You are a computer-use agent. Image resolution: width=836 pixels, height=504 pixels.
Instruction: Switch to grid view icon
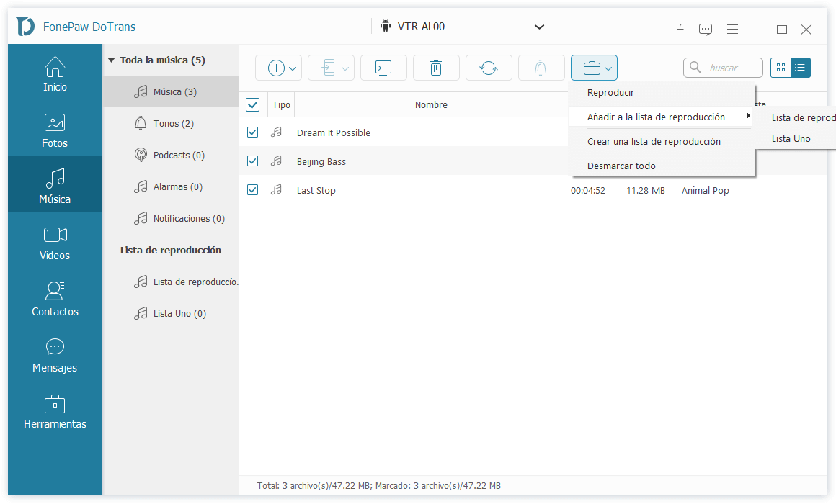[x=781, y=68]
